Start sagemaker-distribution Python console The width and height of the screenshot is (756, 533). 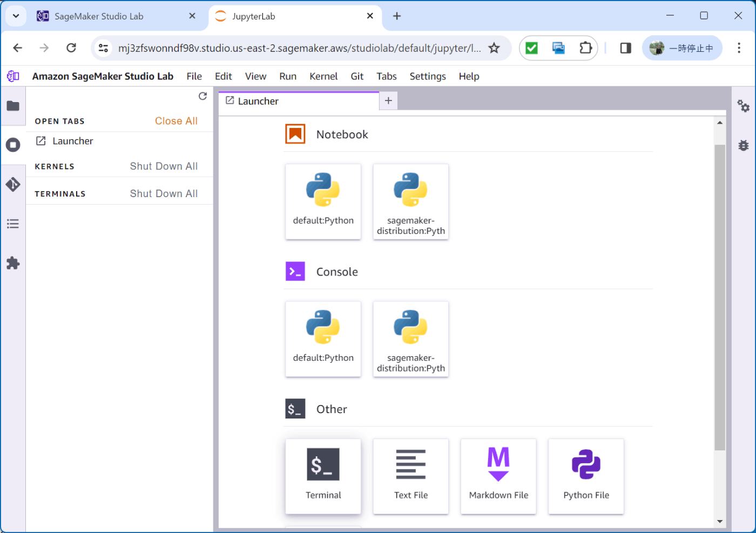(x=410, y=339)
